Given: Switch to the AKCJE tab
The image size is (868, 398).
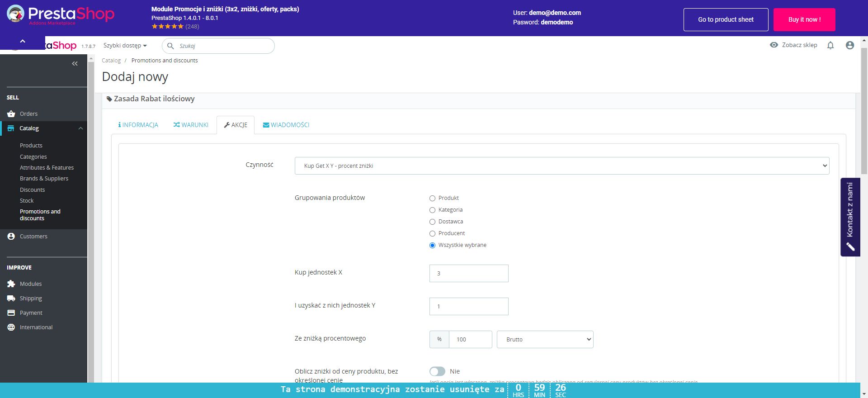Looking at the screenshot, I should tap(236, 125).
